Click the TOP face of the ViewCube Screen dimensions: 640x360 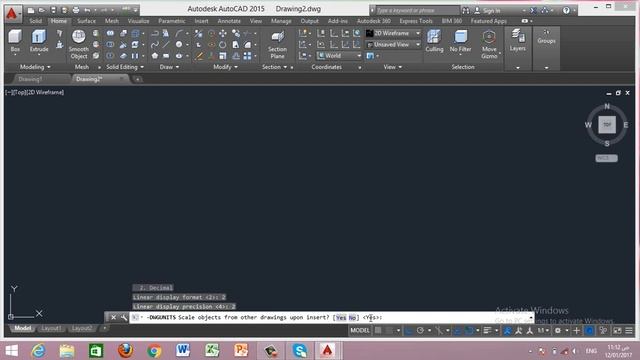pyautogui.click(x=607, y=124)
